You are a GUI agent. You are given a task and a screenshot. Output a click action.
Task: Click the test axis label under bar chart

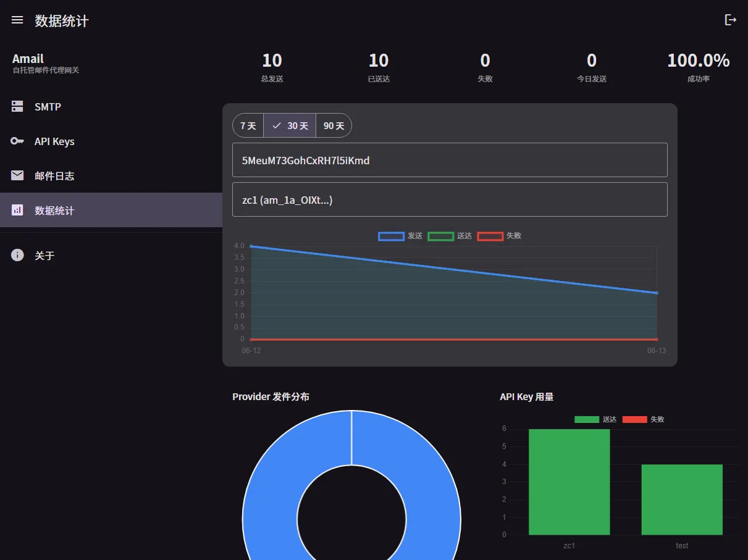682,546
